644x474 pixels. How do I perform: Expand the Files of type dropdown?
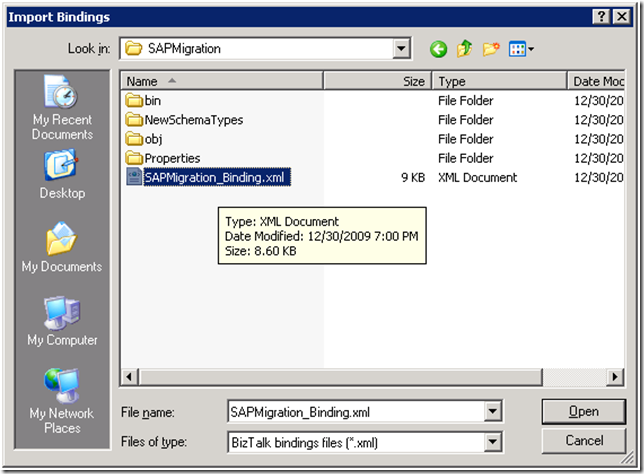tap(492, 442)
